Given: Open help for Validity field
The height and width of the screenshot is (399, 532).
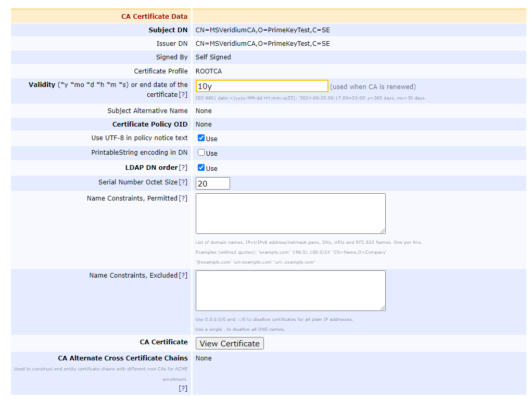Looking at the screenshot, I should 183,95.
